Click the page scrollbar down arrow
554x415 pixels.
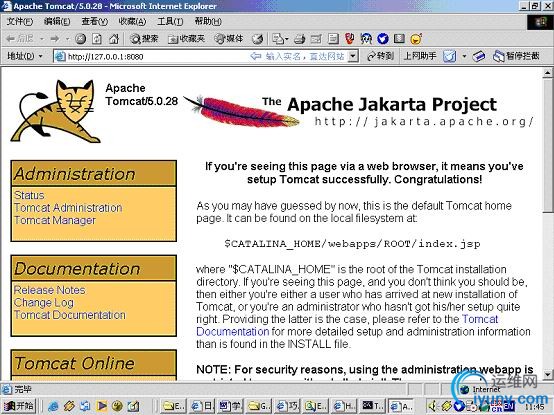tap(547, 374)
